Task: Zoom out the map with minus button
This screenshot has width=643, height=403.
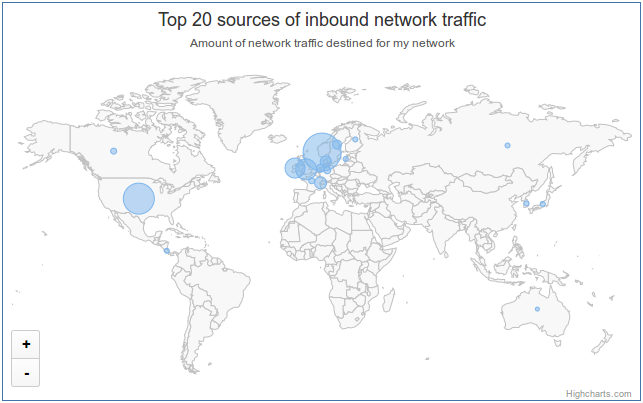Action: [x=26, y=373]
